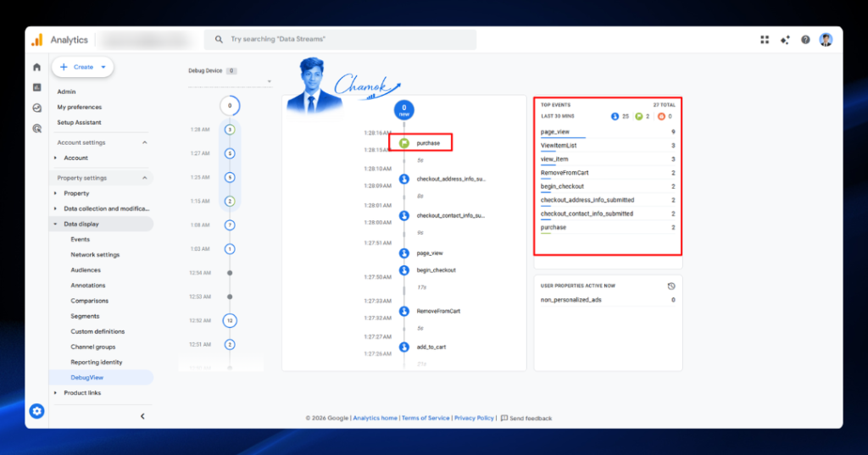Click the Admin gear icon
This screenshot has width=868, height=455.
click(37, 411)
